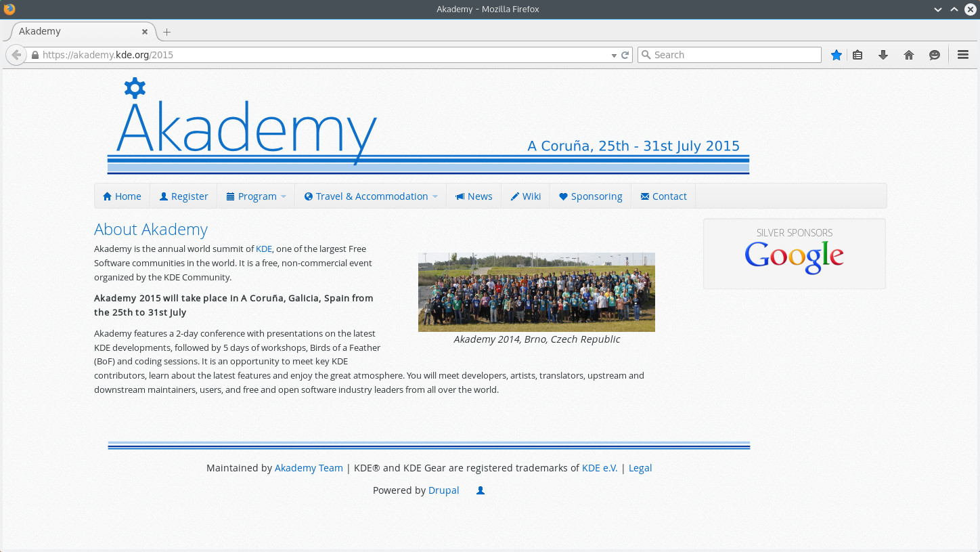The image size is (980, 552).
Task: Show URL history dropdown arrow
Action: 614,55
